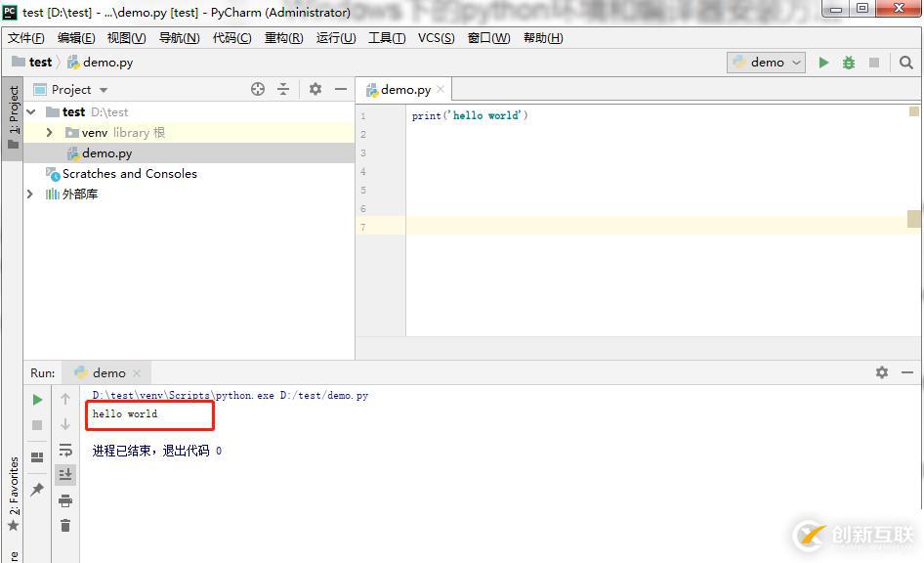
Task: Toggle the 1: Project side tool window
Action: 13,118
